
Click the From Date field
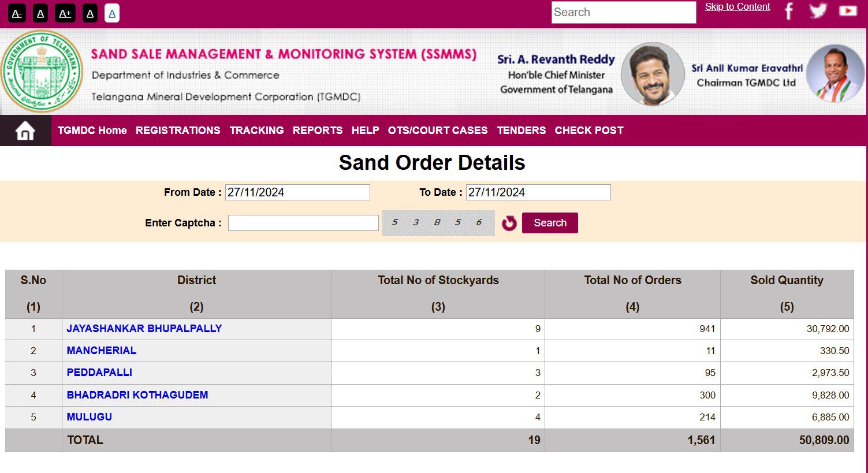tap(297, 192)
